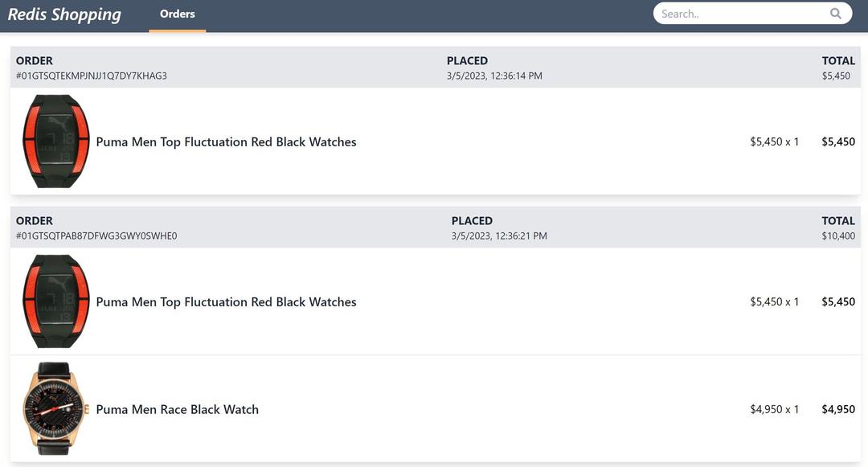Image resolution: width=868 pixels, height=467 pixels.
Task: Click the search magnifier icon
Action: click(836, 14)
